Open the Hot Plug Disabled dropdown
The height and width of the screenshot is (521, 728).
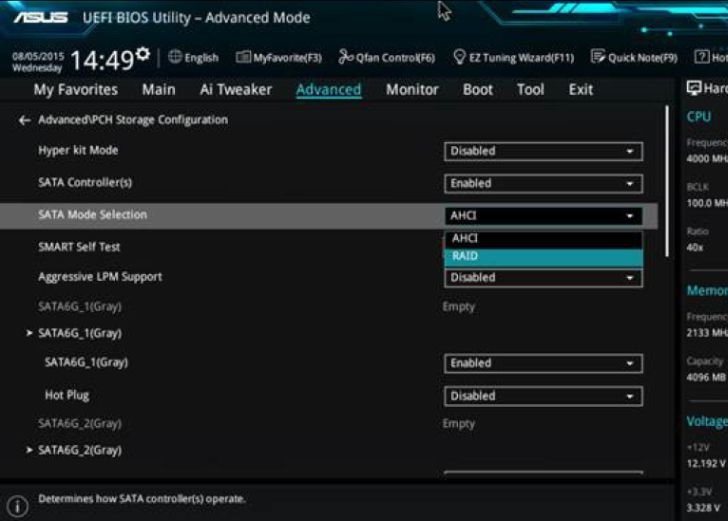543,396
